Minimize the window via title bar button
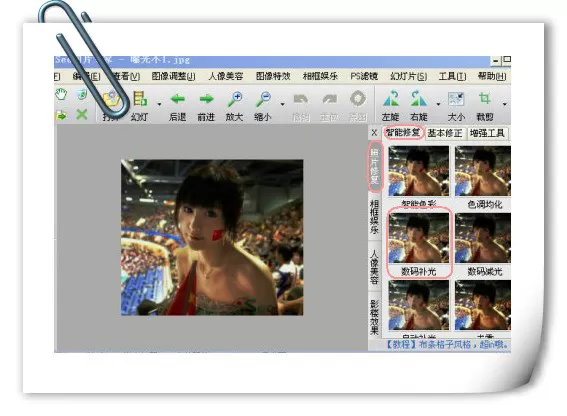Screen dimensions: 567x416 tap(495, 61)
